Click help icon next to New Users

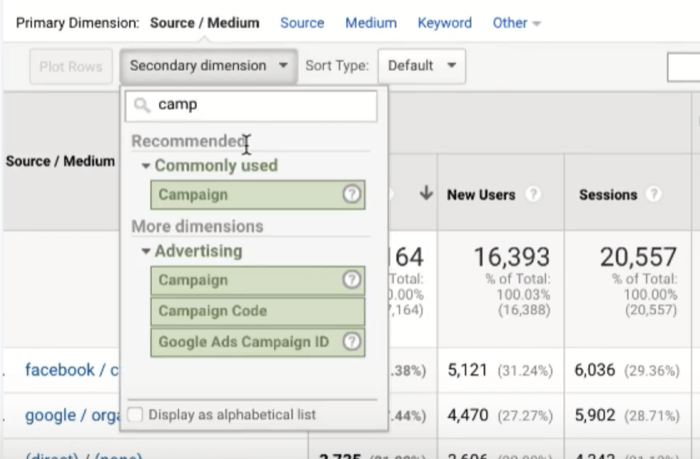(533, 194)
